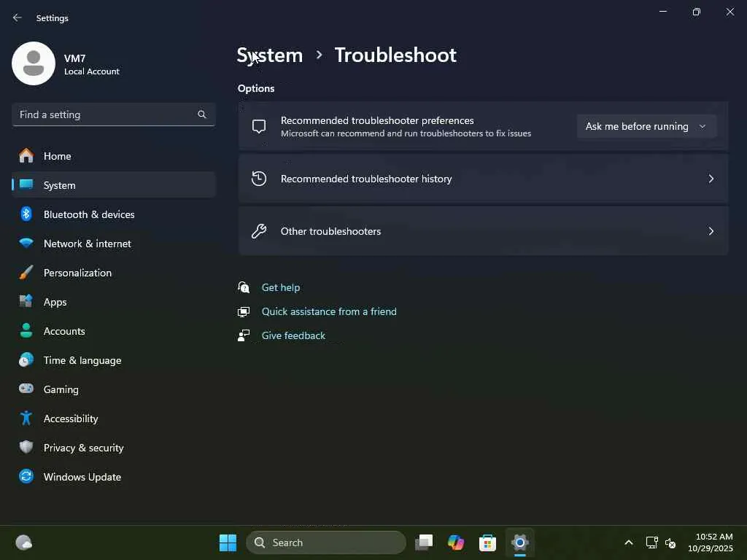Click the Troubleshoot page heading
The image size is (747, 560).
coord(395,55)
